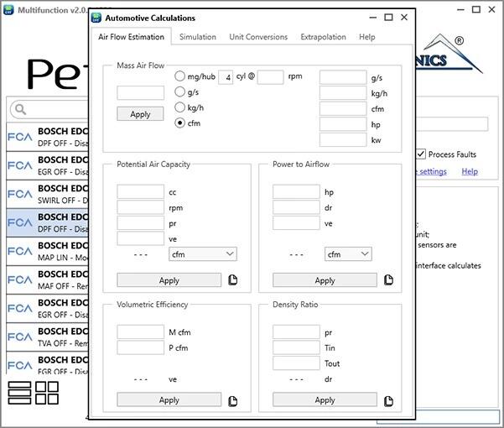Click the Mass Air Flow value input

pos(140,93)
